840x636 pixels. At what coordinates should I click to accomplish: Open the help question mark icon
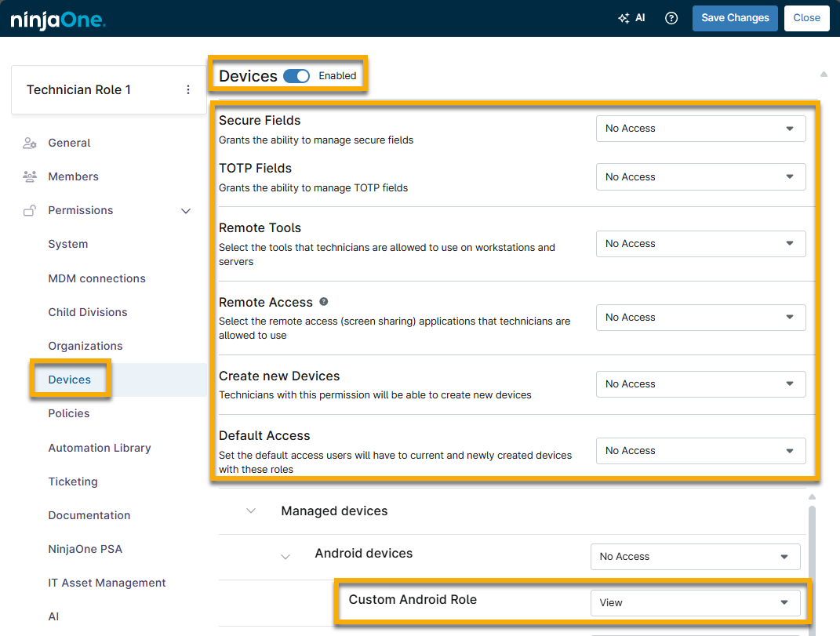(671, 18)
